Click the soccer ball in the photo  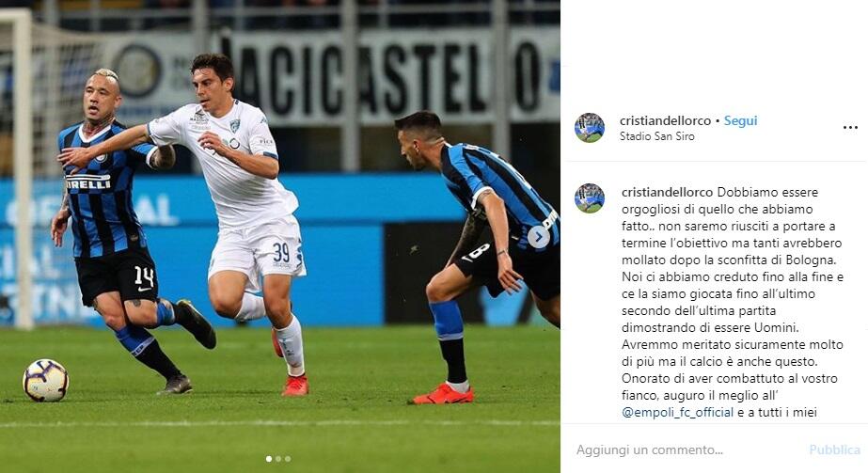click(x=45, y=380)
